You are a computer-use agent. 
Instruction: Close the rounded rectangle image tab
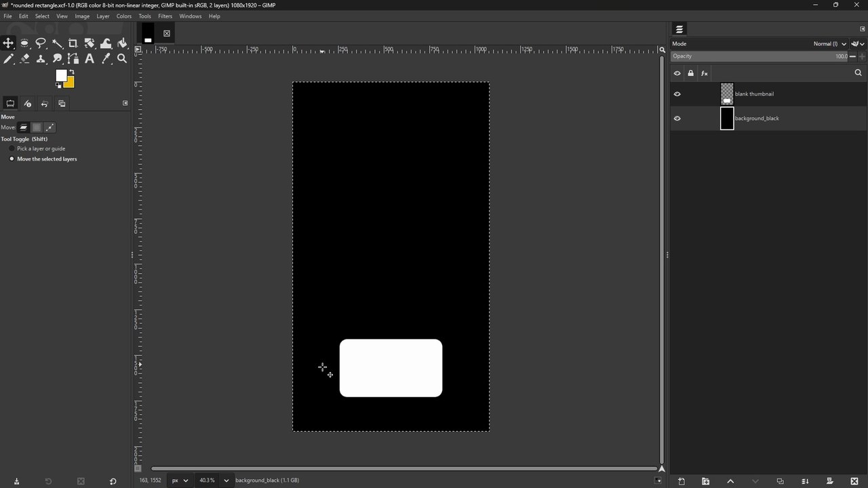tap(167, 33)
